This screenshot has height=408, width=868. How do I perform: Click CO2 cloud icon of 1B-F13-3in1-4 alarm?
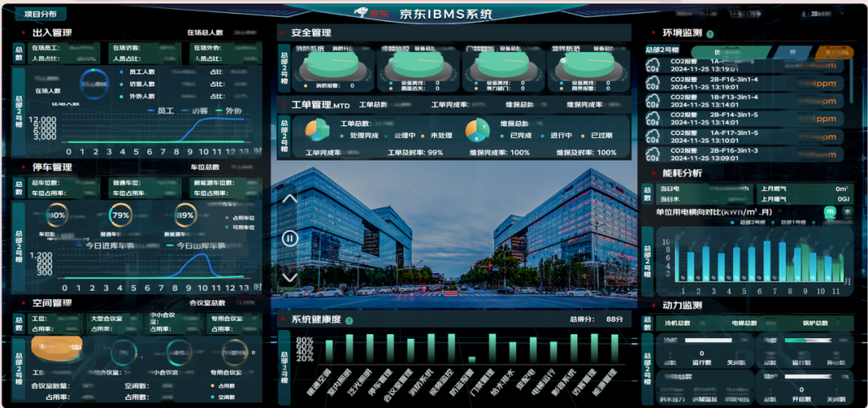click(653, 100)
